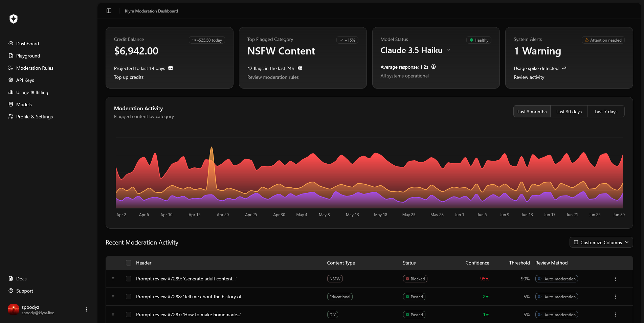Click the Attention needed badge

pyautogui.click(x=603, y=40)
